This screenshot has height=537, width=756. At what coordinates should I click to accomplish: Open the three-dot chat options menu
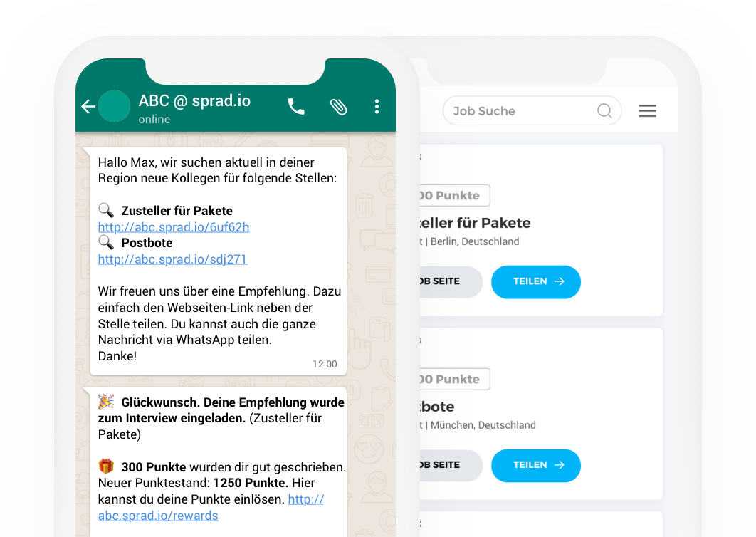[377, 106]
